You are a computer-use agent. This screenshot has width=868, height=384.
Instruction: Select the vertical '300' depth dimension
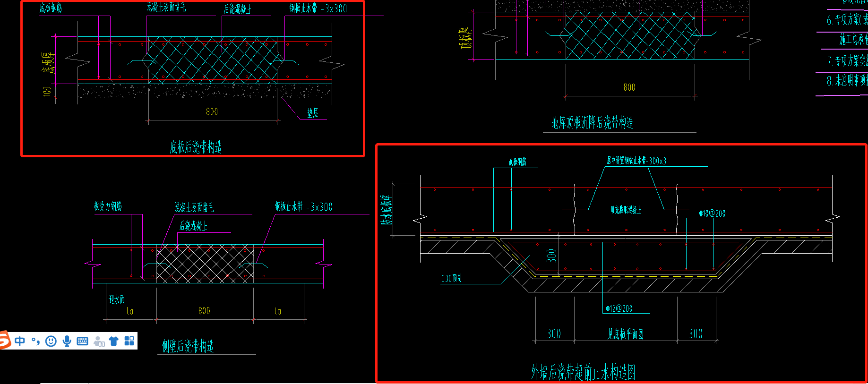pyautogui.click(x=551, y=256)
